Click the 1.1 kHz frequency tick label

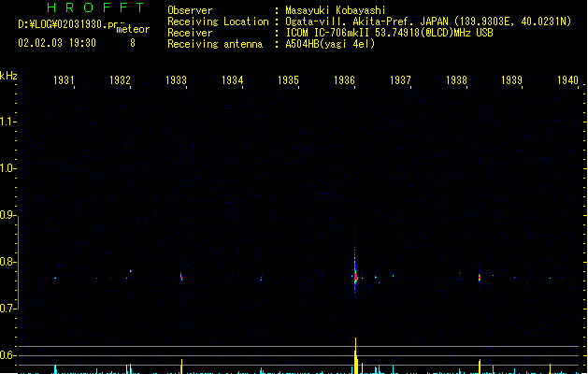7,122
